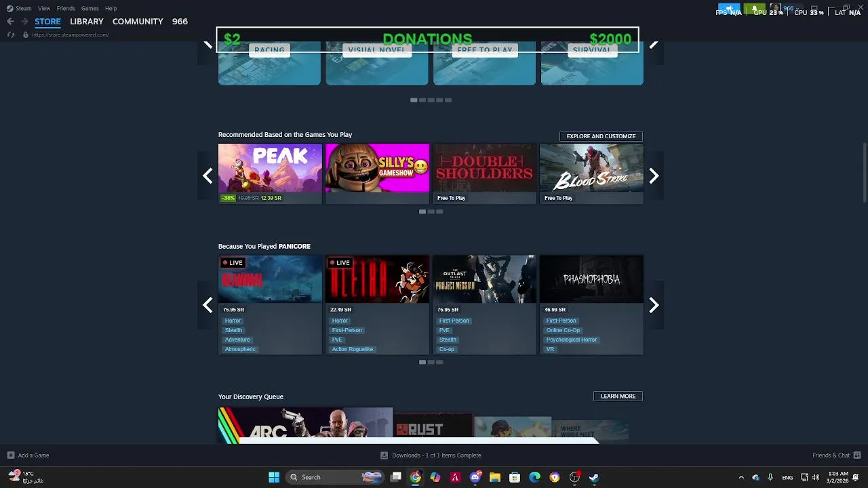Open Microsoft Store from the taskbar
Screen dimensions: 868x488
click(x=515, y=477)
